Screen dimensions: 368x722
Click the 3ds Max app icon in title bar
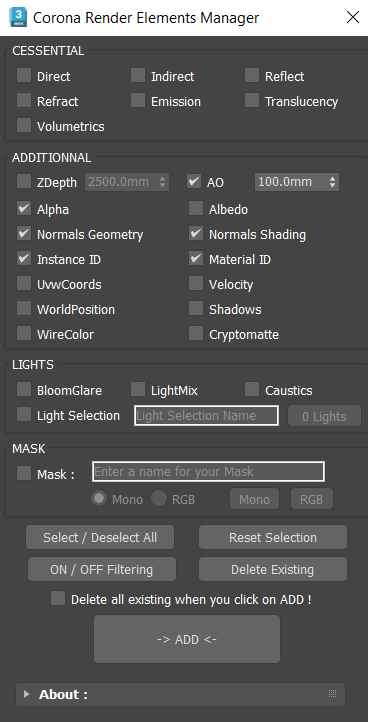[18, 17]
